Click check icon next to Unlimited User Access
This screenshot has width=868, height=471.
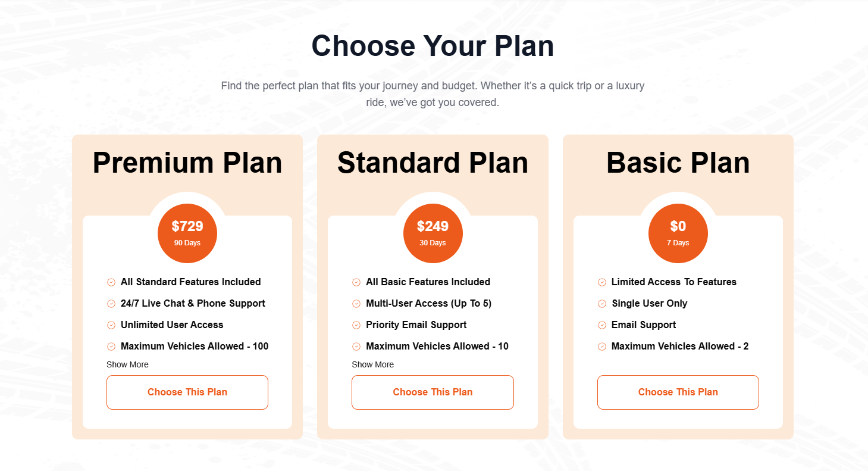111,325
